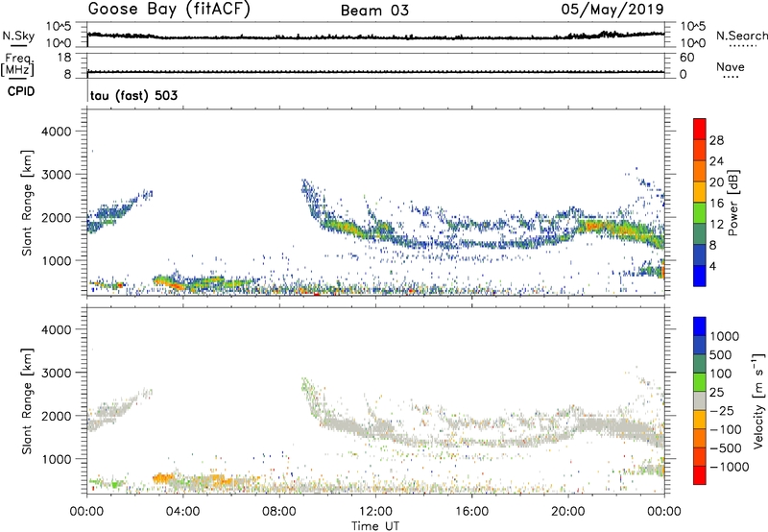768x532 pixels.
Task: Click the '16:00' time axis tick label
Action: pos(471,512)
